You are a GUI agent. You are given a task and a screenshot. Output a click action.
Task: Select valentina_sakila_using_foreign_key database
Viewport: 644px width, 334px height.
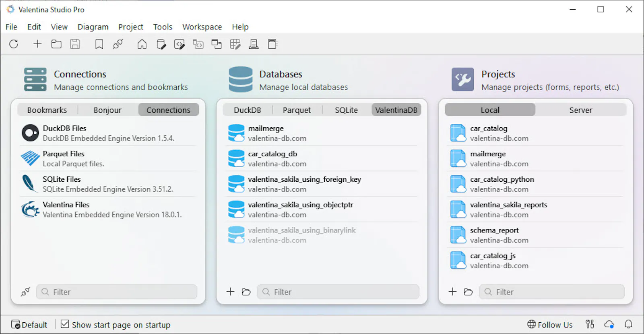pos(322,184)
